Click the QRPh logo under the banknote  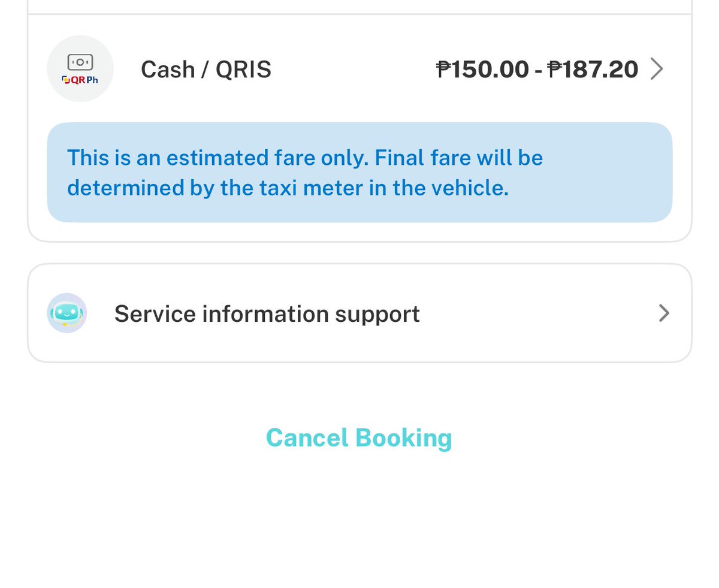click(x=80, y=80)
